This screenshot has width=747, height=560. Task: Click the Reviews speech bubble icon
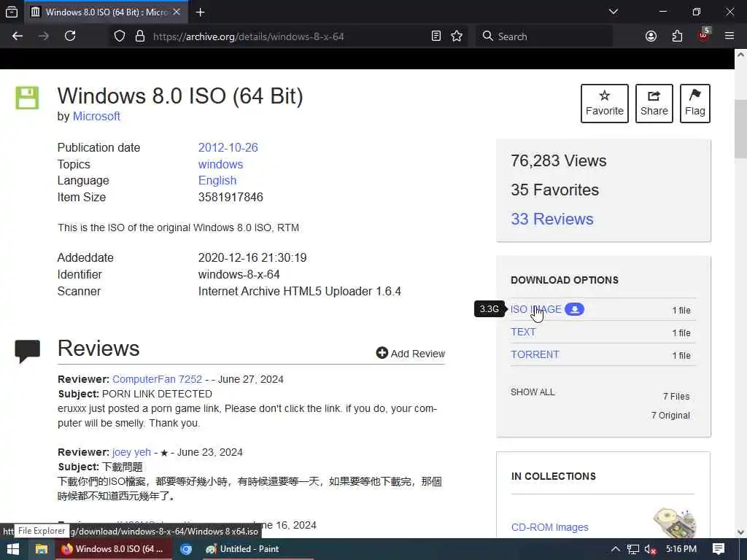point(27,351)
